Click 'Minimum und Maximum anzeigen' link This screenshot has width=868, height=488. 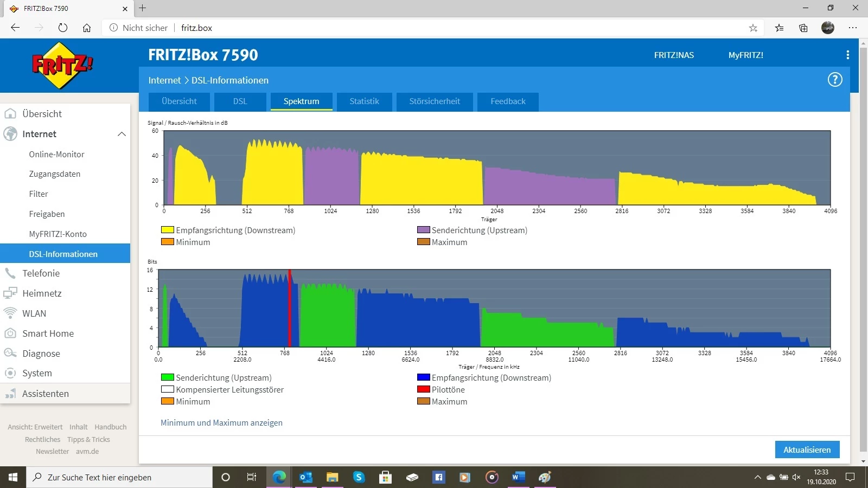coord(221,423)
